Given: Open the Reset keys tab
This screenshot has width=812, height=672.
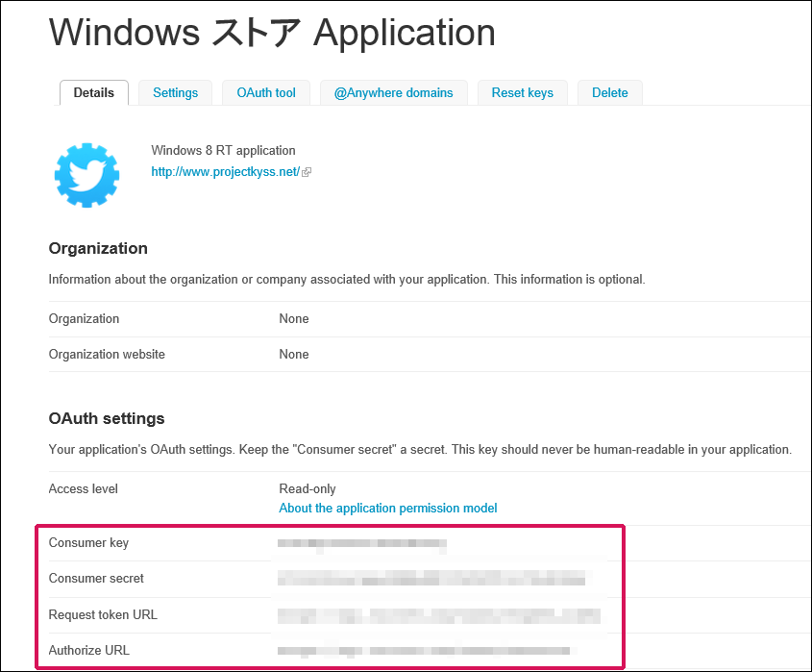Looking at the screenshot, I should pyautogui.click(x=522, y=92).
